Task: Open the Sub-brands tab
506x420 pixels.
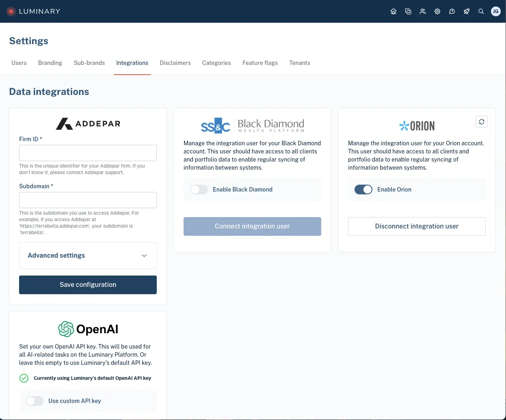Action: 89,63
